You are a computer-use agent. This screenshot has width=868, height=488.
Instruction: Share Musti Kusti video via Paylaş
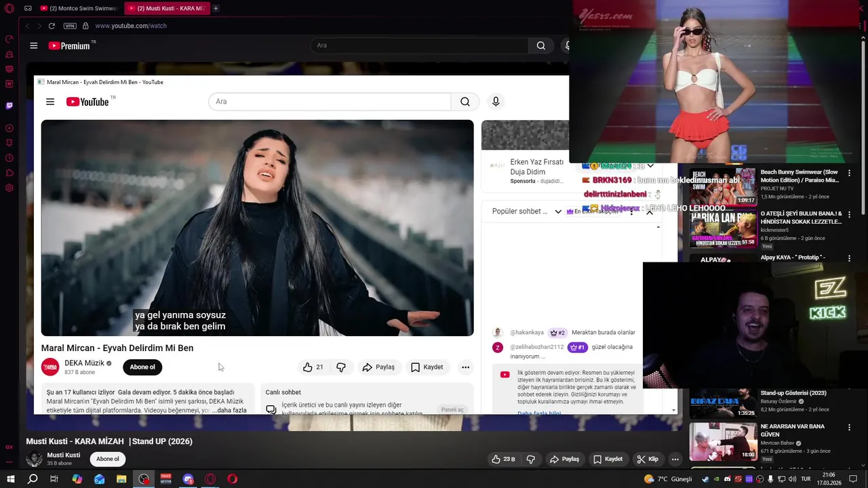pyautogui.click(x=564, y=459)
